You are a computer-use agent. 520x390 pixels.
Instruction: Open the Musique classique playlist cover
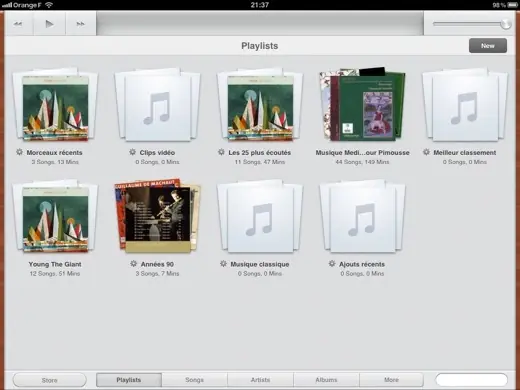[260, 216]
